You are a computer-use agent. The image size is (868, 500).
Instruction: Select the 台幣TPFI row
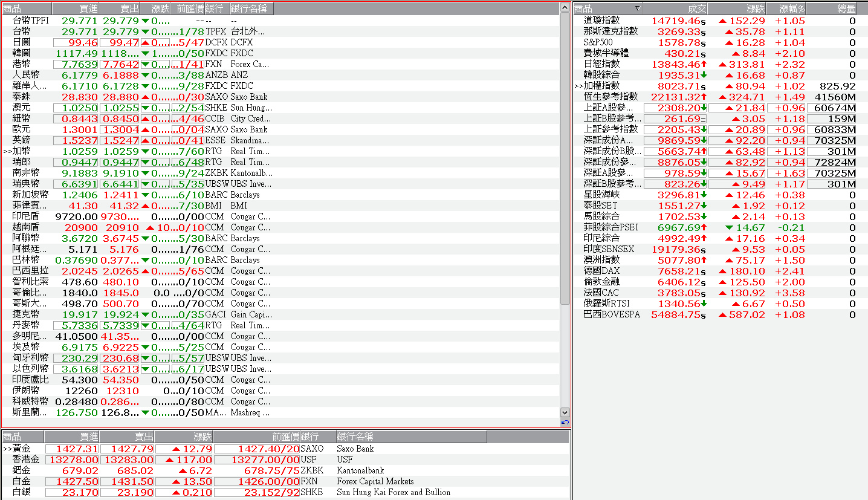click(x=281, y=21)
